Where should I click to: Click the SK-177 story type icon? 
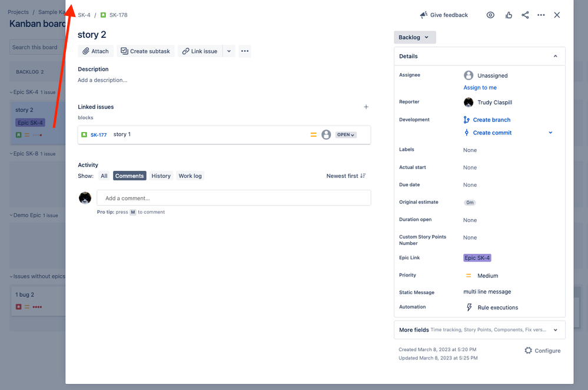84,135
